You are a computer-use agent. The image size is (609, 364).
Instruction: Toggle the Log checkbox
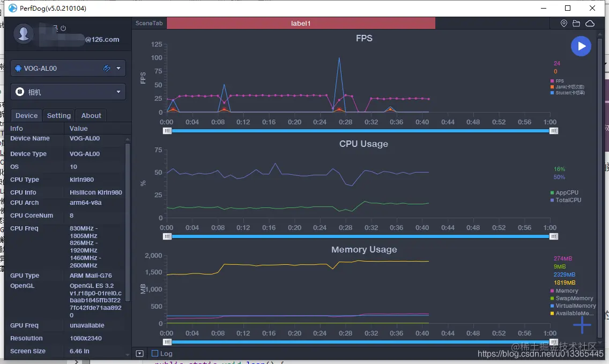click(x=155, y=353)
